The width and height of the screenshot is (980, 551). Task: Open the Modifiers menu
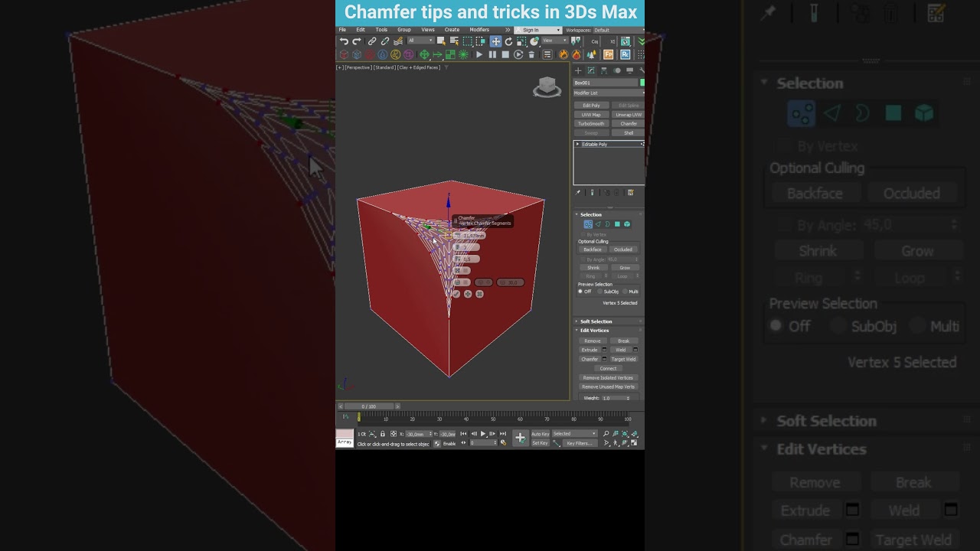pos(479,30)
